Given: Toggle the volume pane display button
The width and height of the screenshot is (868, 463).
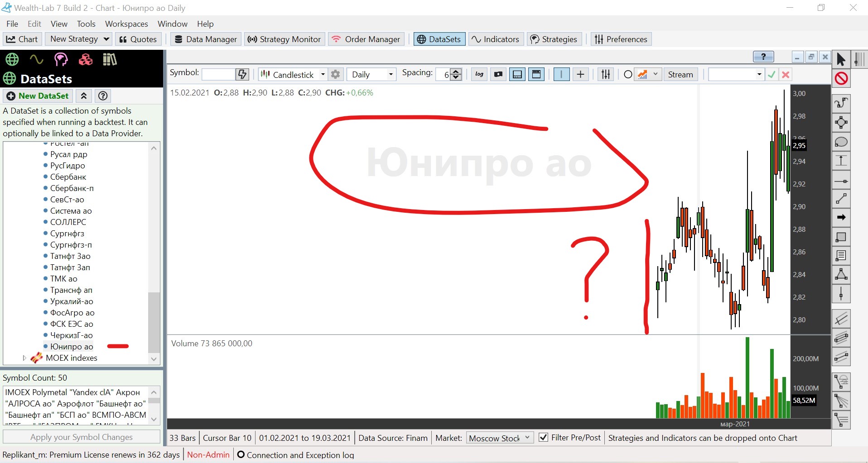Looking at the screenshot, I should click(x=517, y=74).
